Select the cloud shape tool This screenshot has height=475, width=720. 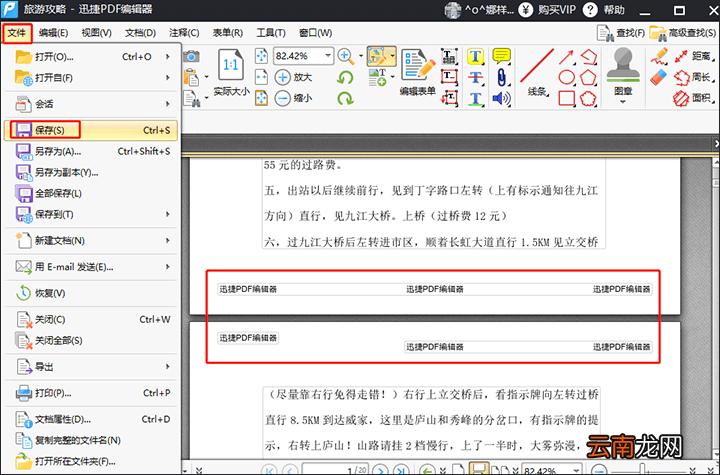[x=588, y=98]
